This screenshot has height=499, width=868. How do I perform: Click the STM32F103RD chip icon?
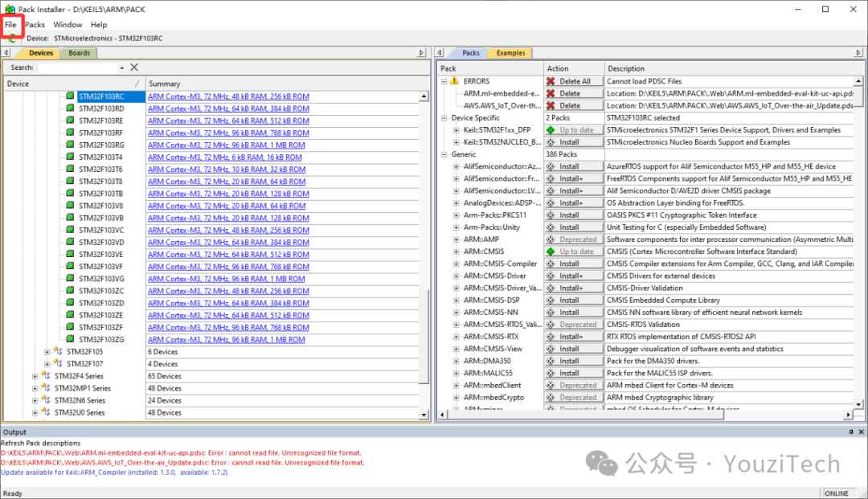tap(70, 108)
